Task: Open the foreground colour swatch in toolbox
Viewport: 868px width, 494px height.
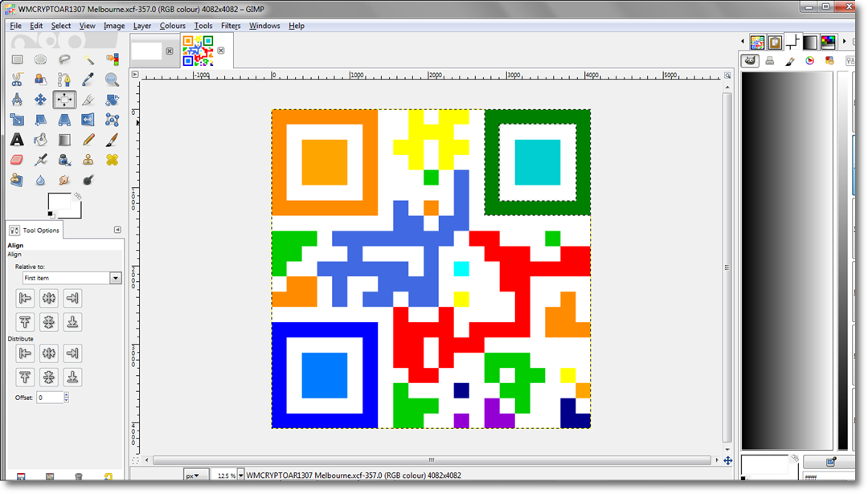Action: pos(58,201)
